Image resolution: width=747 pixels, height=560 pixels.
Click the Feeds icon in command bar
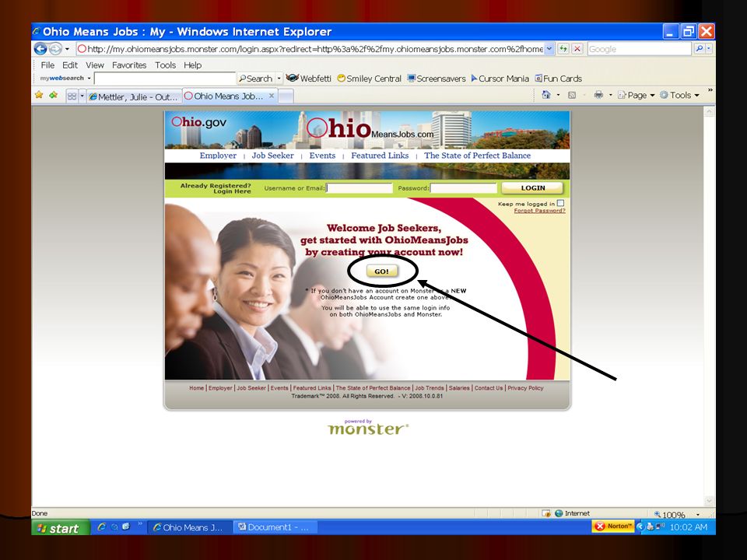(572, 95)
